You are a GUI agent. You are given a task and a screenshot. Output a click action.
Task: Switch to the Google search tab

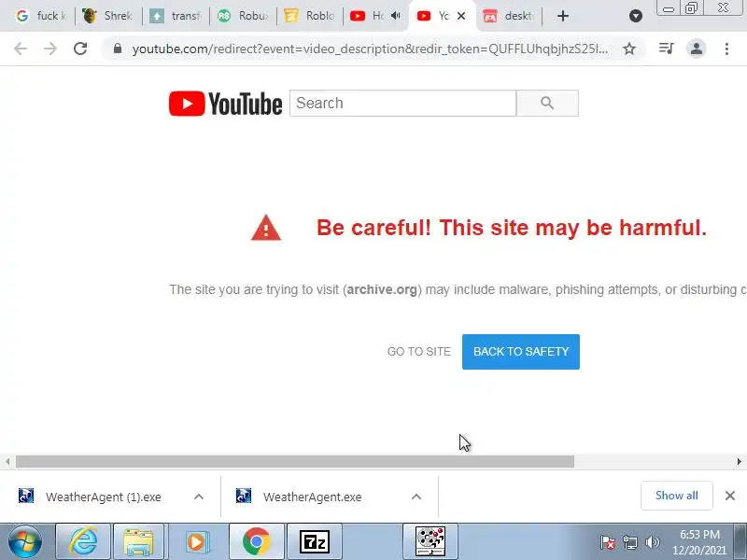(40, 16)
